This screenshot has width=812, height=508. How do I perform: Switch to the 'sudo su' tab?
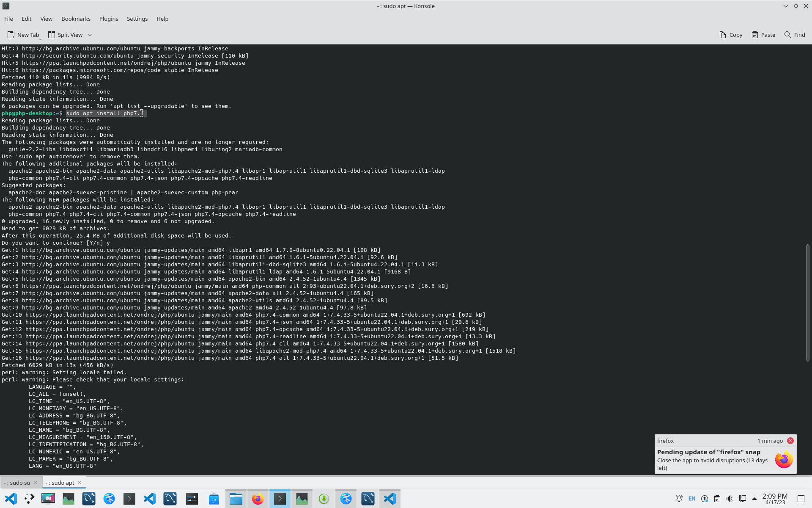click(x=17, y=483)
